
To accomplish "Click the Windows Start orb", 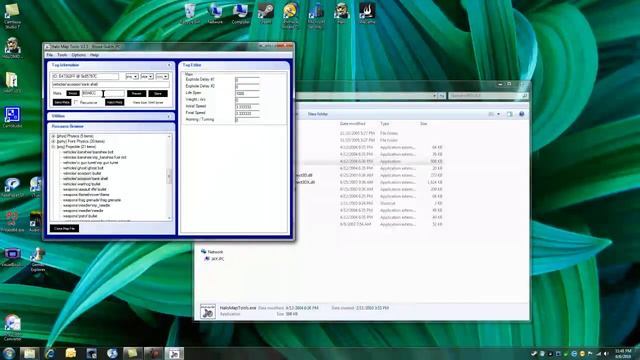I will pyautogui.click(x=9, y=353).
